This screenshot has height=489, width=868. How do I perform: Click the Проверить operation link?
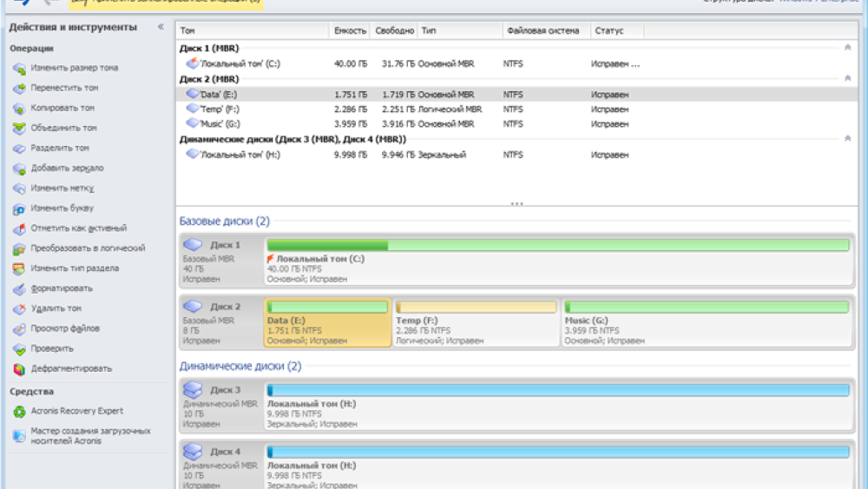[x=51, y=349]
